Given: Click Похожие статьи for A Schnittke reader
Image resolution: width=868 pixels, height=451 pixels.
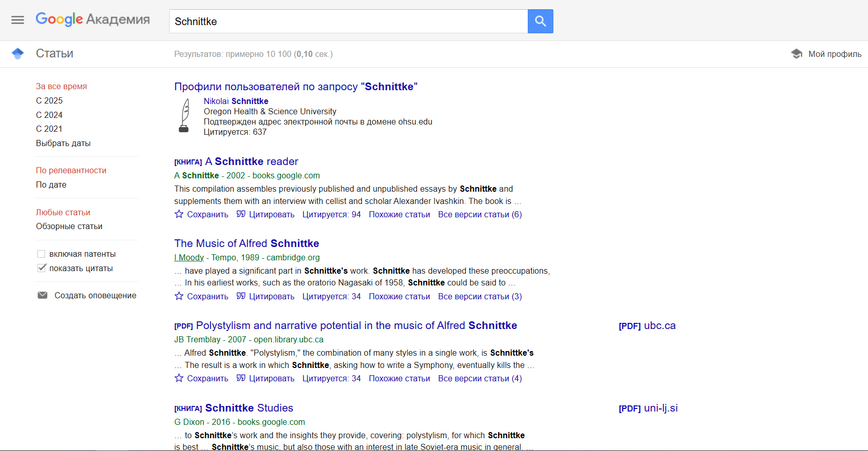Looking at the screenshot, I should [x=399, y=214].
